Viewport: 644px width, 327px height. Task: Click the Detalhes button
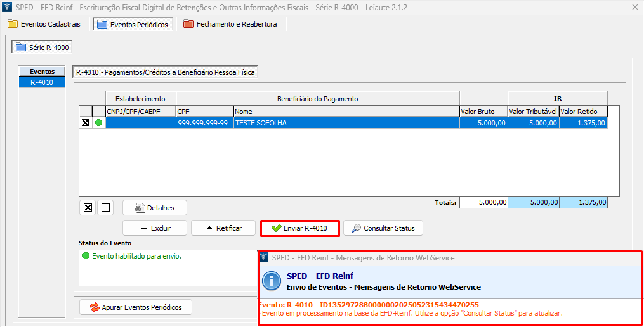click(x=154, y=207)
